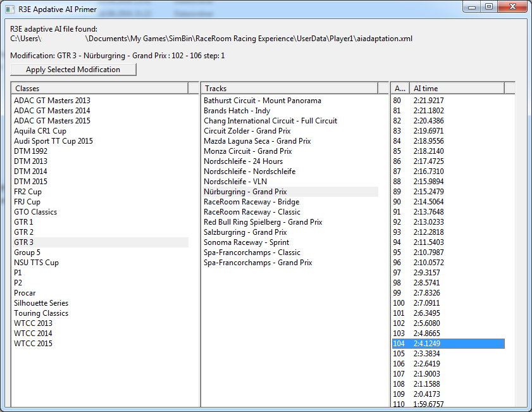Select the GTR 2 class
The image size is (532, 412).
pos(101,232)
